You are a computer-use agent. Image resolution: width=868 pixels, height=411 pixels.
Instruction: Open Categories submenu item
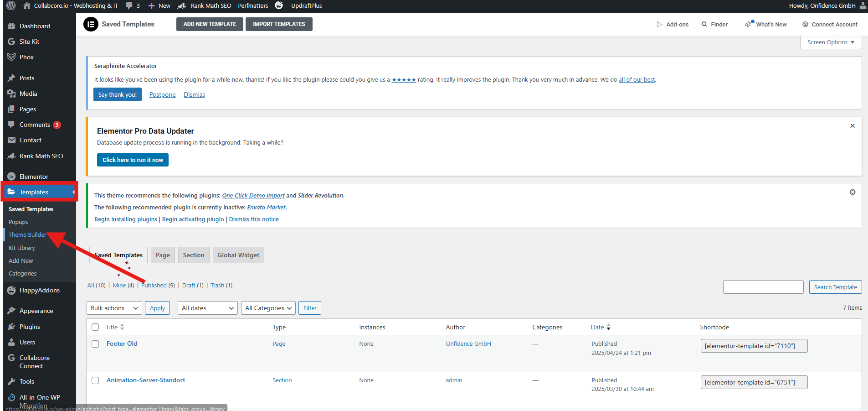(22, 273)
